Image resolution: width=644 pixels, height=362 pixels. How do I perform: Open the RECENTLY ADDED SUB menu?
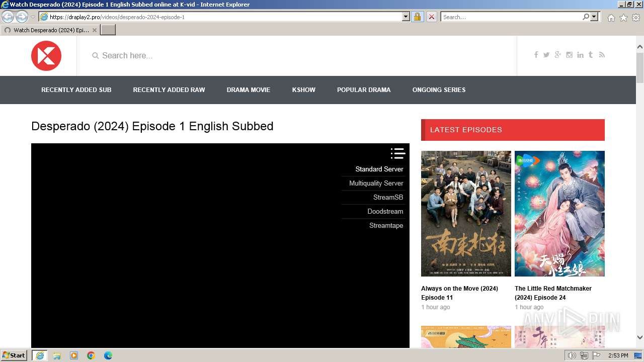click(x=76, y=90)
